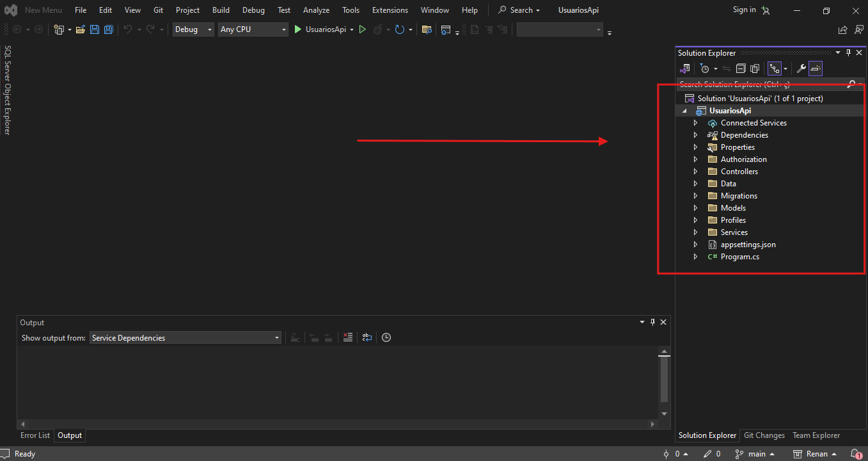Click the Open File folder icon
The height and width of the screenshot is (461, 868).
[x=81, y=29]
